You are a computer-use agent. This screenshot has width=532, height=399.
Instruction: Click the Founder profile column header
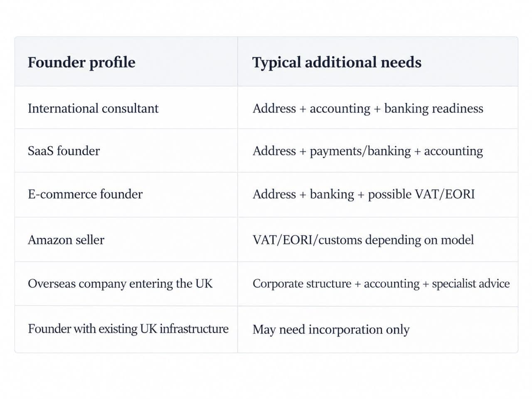126,62
